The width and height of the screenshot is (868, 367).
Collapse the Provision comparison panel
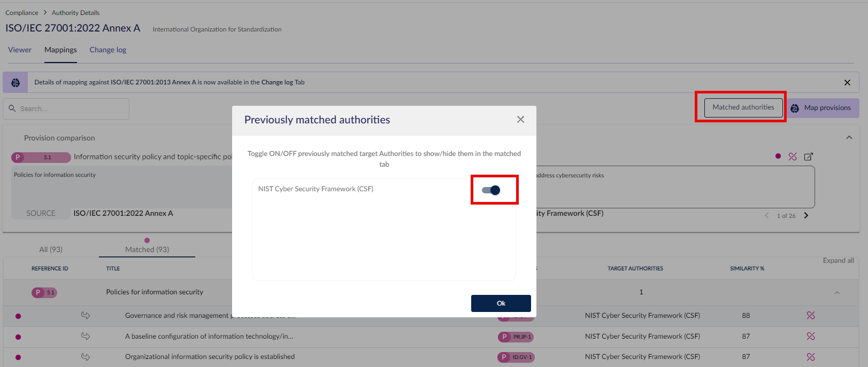click(x=849, y=138)
